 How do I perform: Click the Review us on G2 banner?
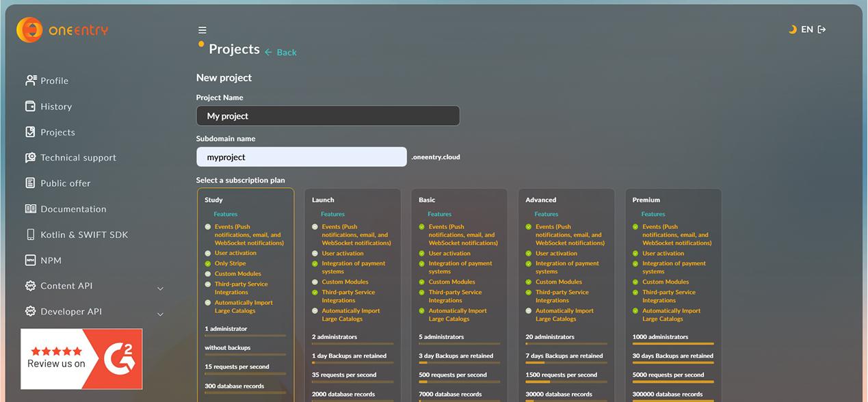click(81, 359)
